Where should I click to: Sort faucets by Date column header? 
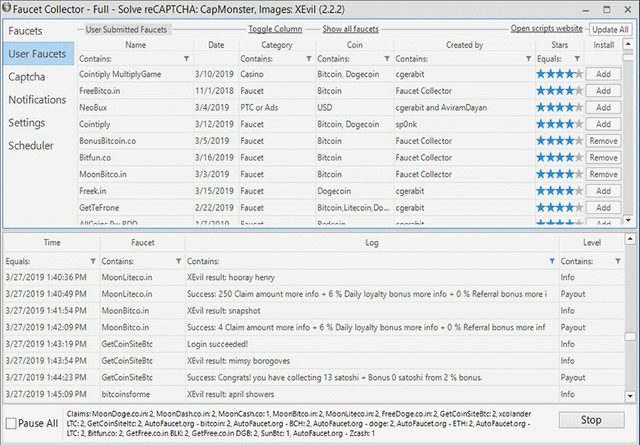216,45
